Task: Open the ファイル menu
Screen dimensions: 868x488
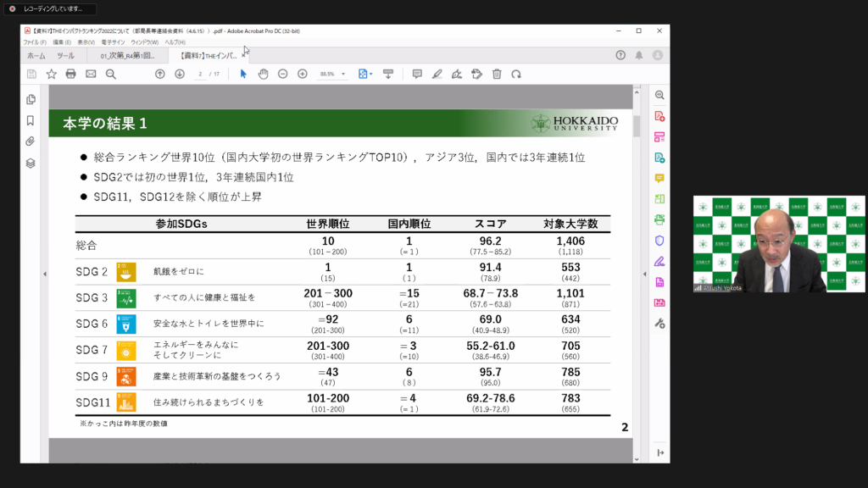Action: [34, 42]
